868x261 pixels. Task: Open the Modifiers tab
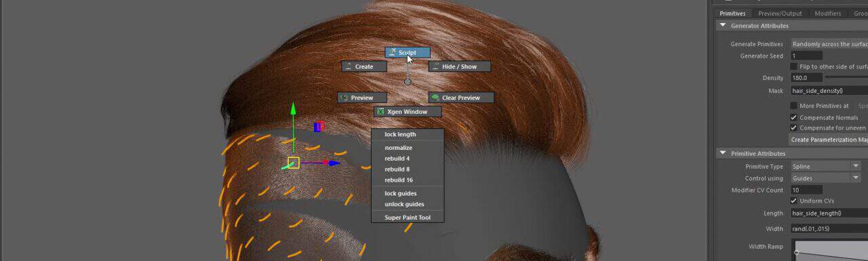click(828, 14)
